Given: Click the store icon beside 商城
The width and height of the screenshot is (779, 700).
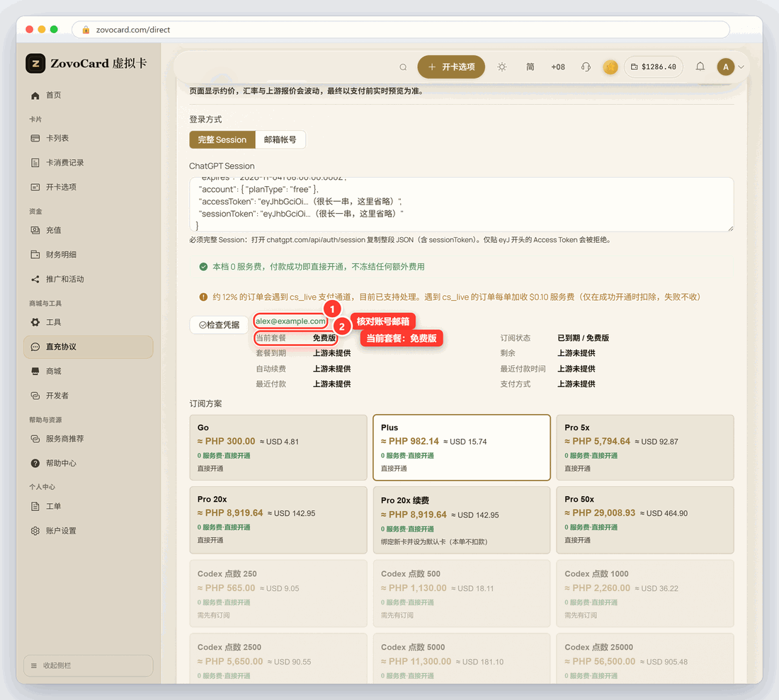Looking at the screenshot, I should click(35, 372).
